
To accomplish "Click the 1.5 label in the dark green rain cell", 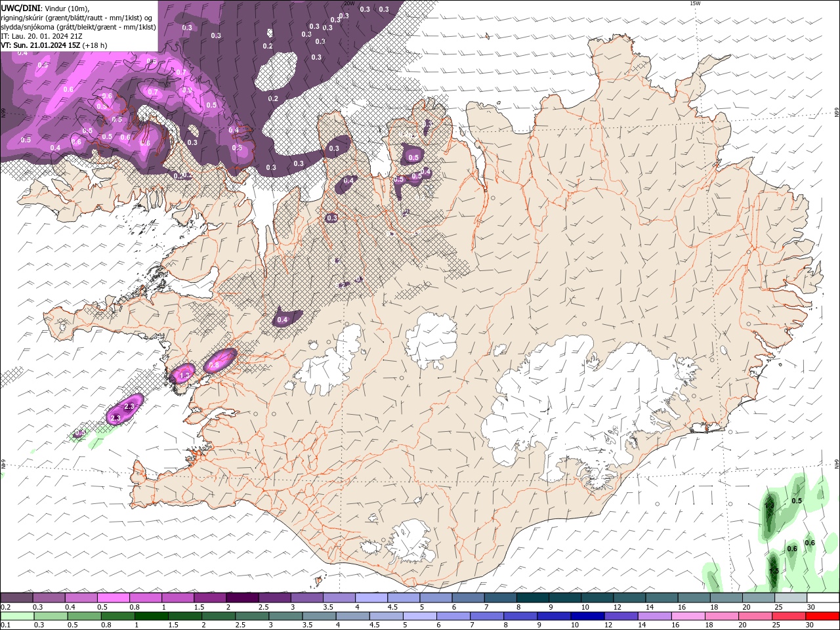I will coord(774,571).
